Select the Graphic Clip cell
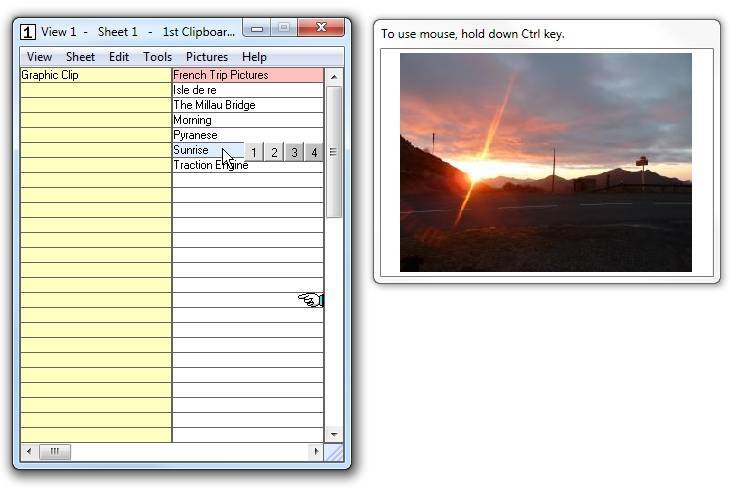Image resolution: width=729 pixels, height=491 pixels. 96,75
